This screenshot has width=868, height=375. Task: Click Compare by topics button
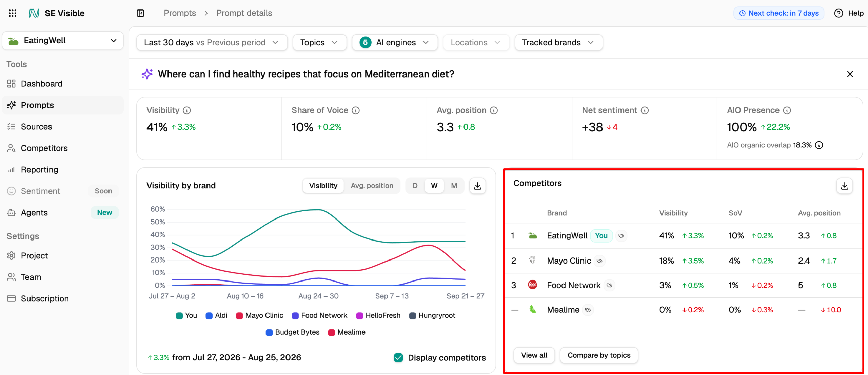pyautogui.click(x=599, y=355)
